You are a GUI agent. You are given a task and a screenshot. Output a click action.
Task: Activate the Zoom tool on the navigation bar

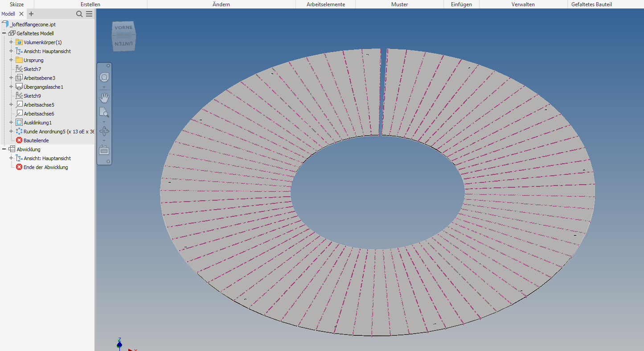pyautogui.click(x=104, y=112)
